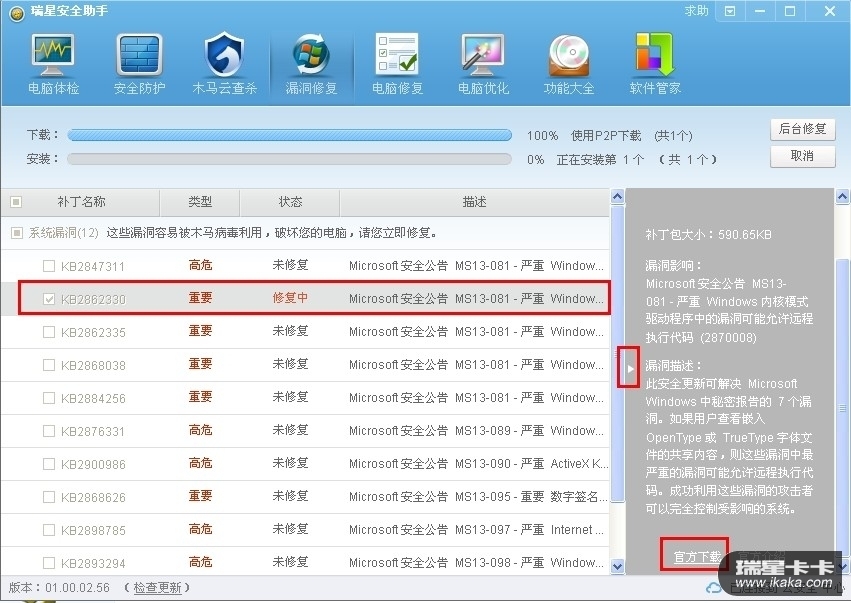Click the 检查更新 check update link

157,588
